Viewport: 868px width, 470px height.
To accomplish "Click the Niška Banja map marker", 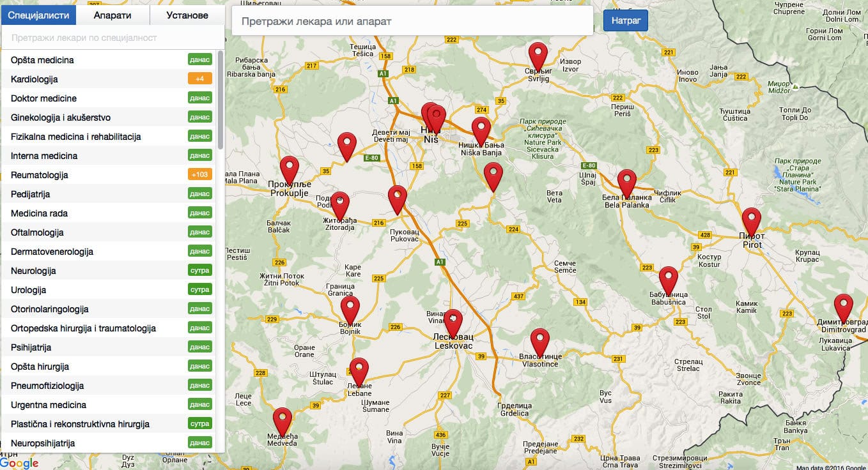I will coord(481,130).
